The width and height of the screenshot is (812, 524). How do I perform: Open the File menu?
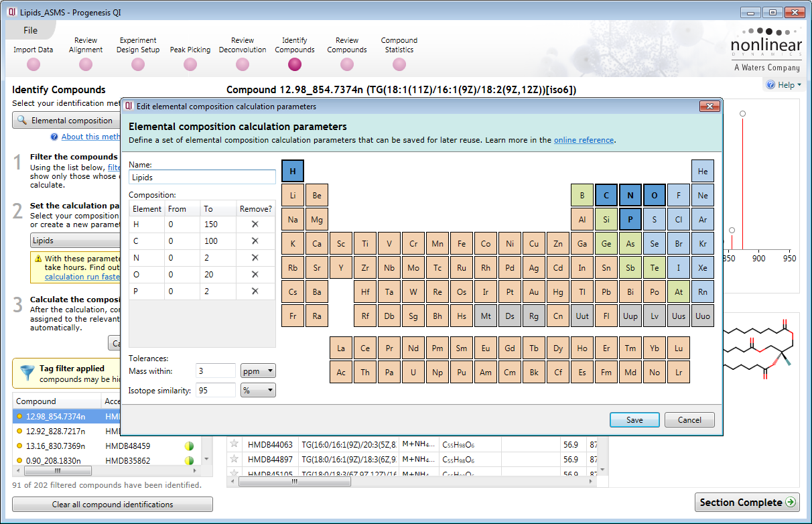click(x=31, y=30)
